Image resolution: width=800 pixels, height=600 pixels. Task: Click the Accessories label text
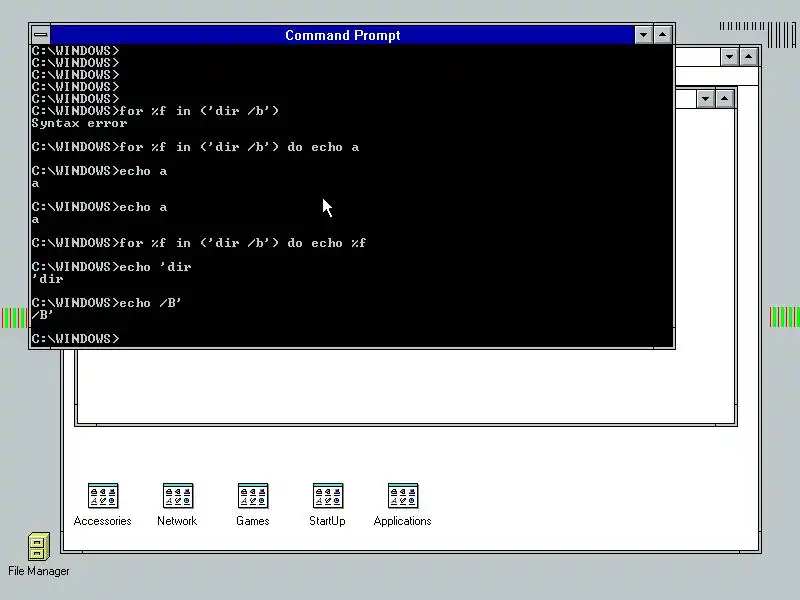103,521
